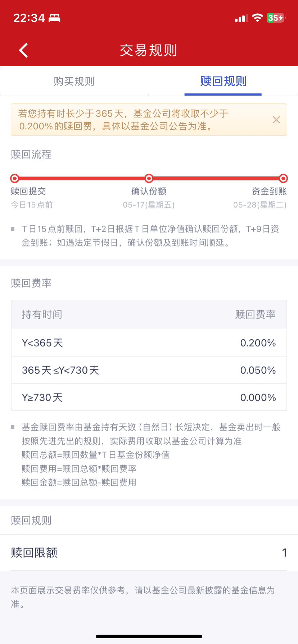Tap the 22:34 status bar clock

pos(29,18)
